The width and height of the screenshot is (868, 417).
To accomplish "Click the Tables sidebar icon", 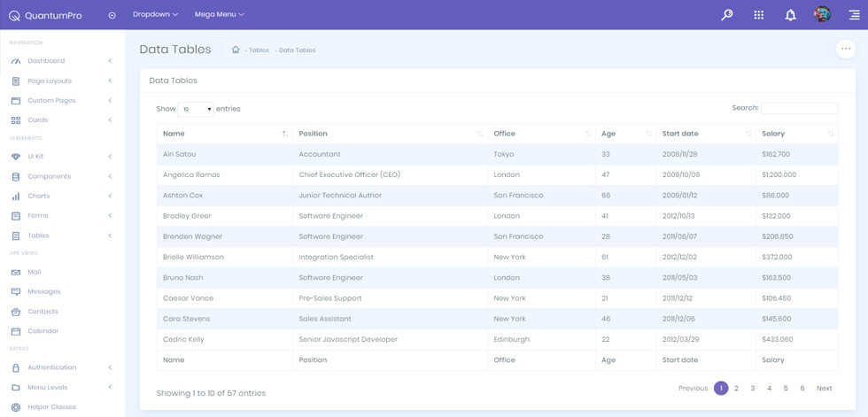I will coord(16,236).
